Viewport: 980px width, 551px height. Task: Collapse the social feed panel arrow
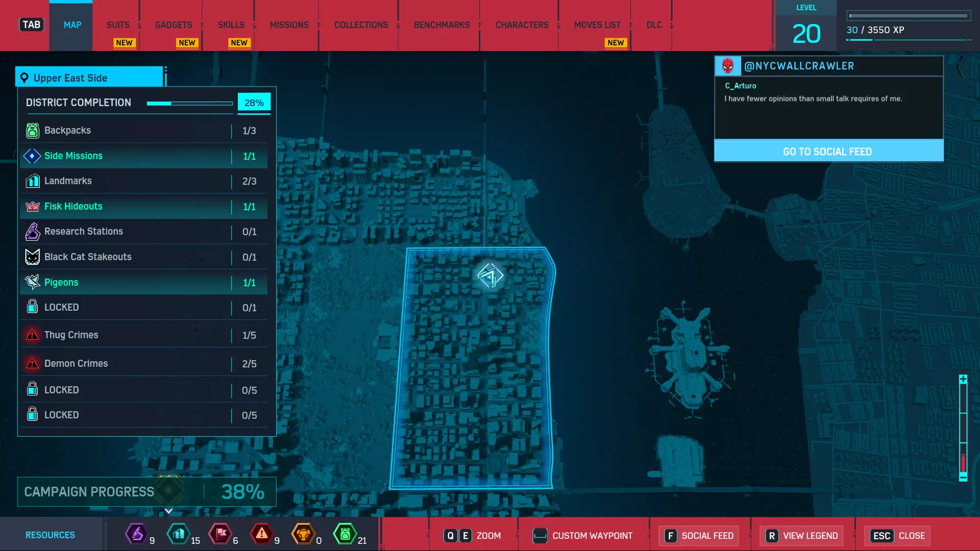coord(961,67)
